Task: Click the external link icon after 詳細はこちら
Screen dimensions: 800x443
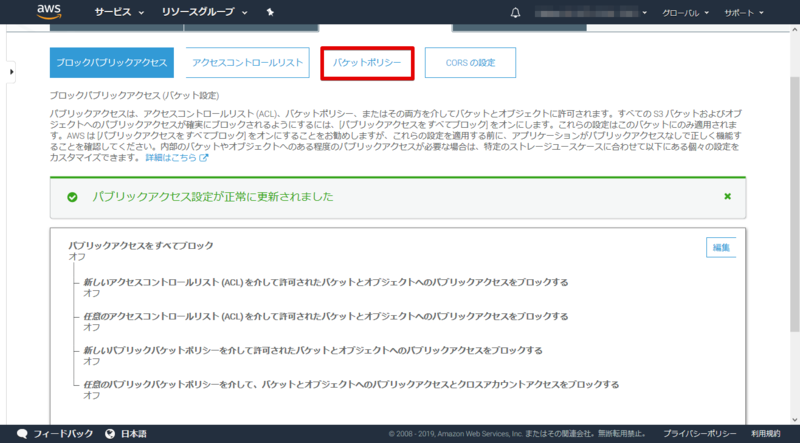Action: (x=204, y=158)
